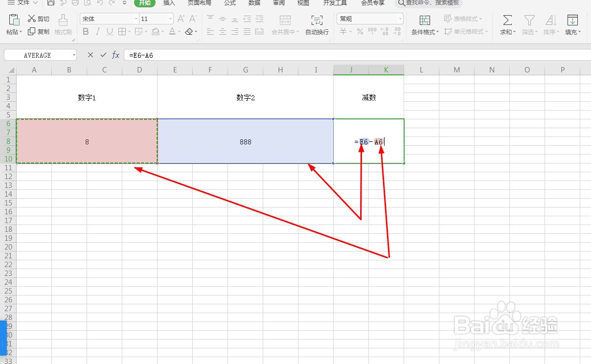Click the Filter funnel icon

(529, 20)
